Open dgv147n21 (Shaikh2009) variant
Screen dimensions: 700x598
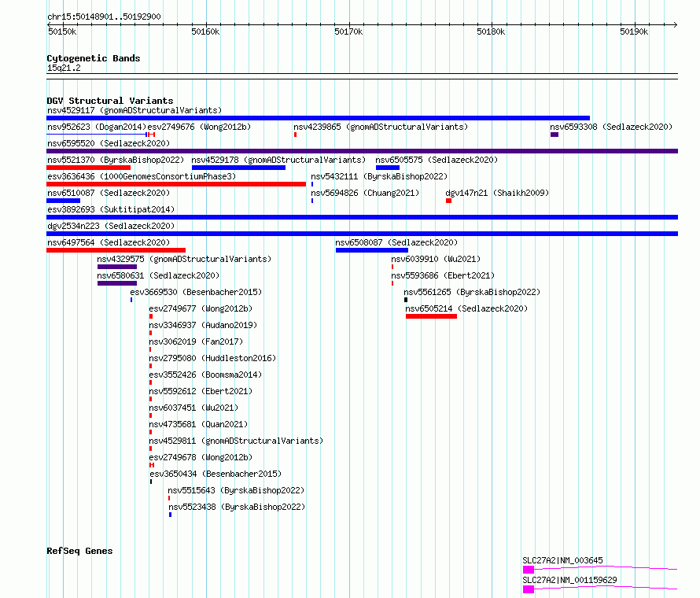[x=497, y=193]
